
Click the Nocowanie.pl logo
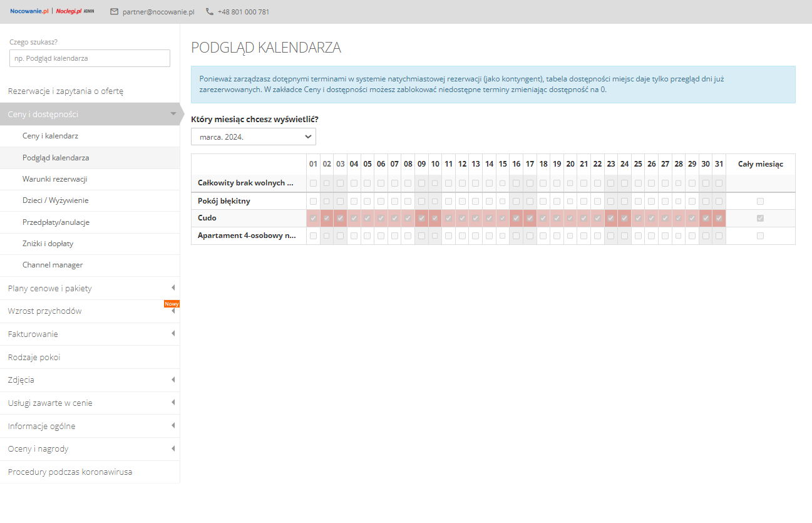(x=29, y=11)
